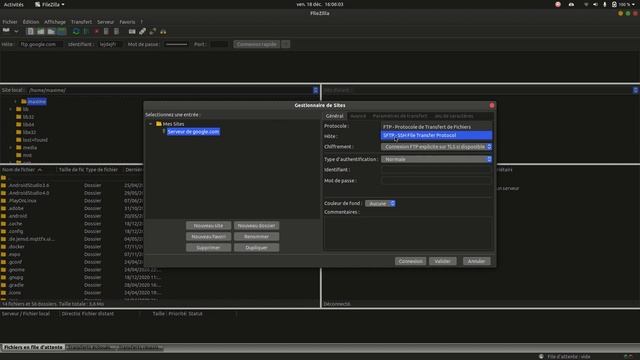Click the Nouveau site button
The height and width of the screenshot is (360, 640).
tap(208, 226)
